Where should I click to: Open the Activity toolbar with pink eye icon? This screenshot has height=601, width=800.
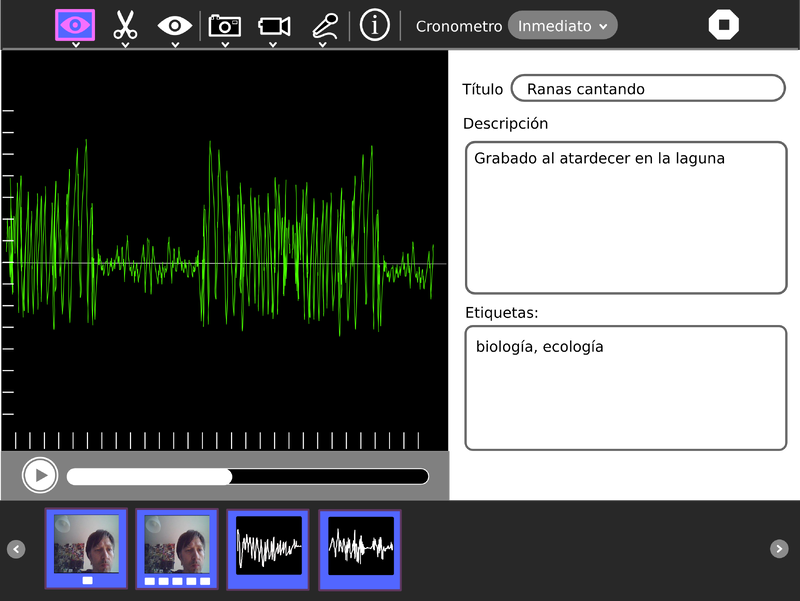pos(75,25)
